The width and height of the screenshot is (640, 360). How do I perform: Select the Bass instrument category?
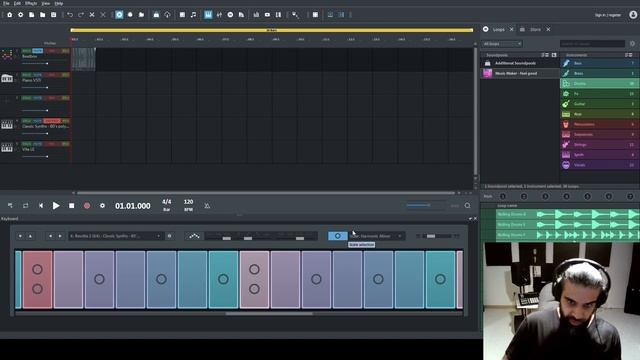click(600, 63)
